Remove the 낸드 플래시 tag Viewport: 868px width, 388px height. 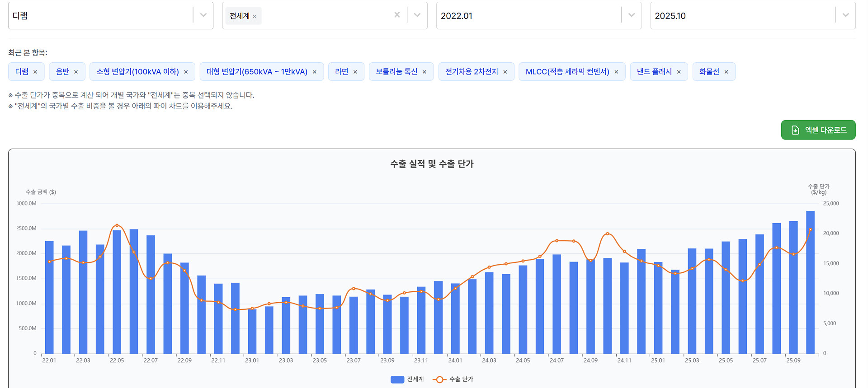click(x=679, y=72)
